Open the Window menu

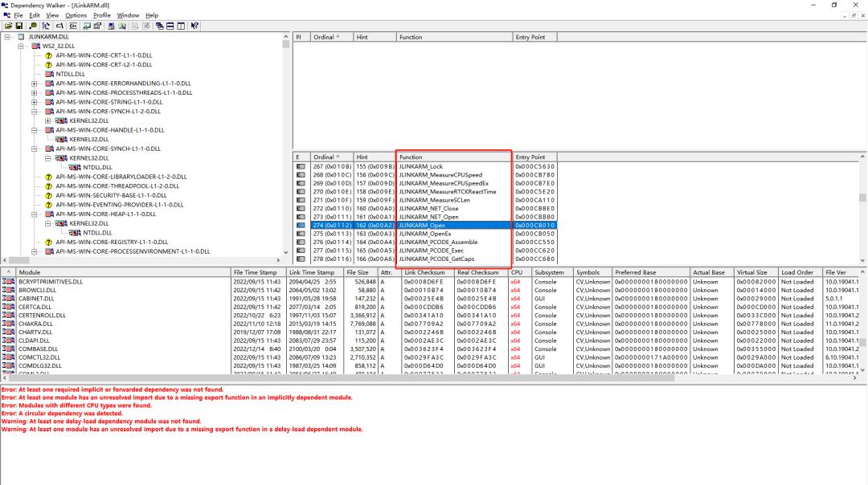[x=128, y=15]
